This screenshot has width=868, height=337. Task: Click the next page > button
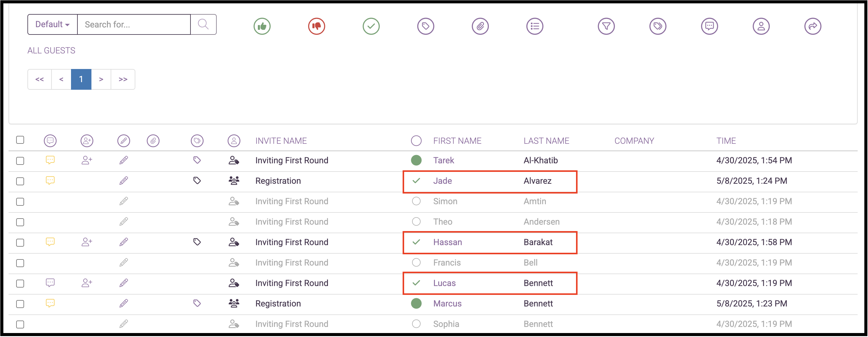point(101,79)
